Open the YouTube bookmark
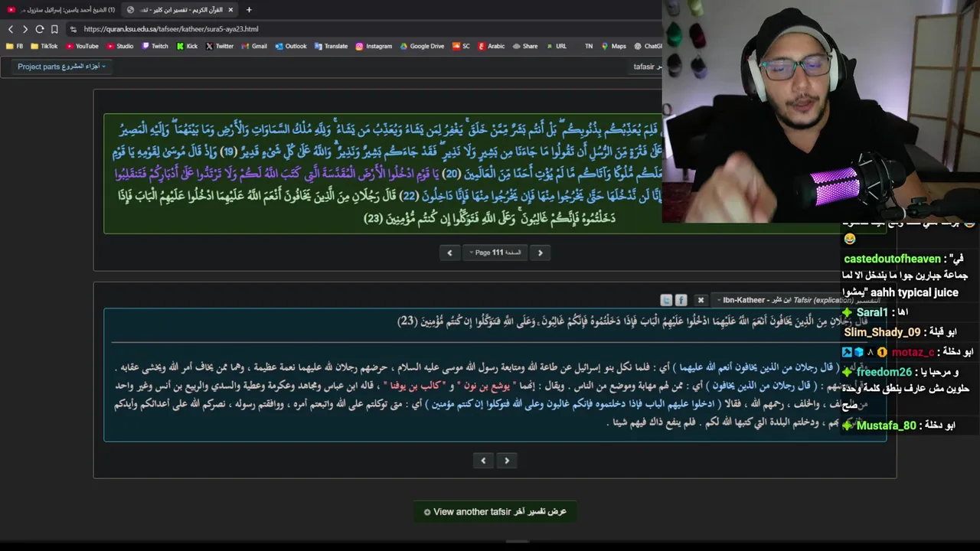980x551 pixels. coord(82,46)
